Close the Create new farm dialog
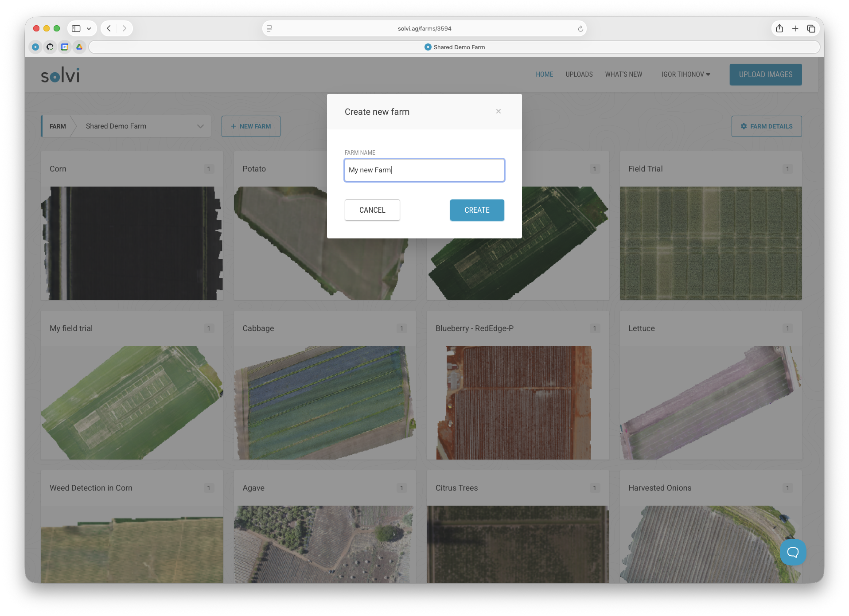The width and height of the screenshot is (849, 616). coord(498,111)
